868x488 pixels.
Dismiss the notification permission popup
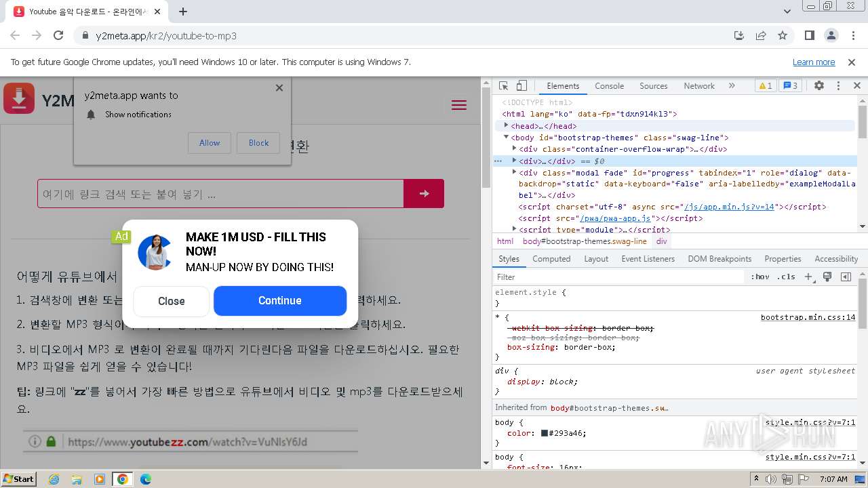tap(279, 87)
